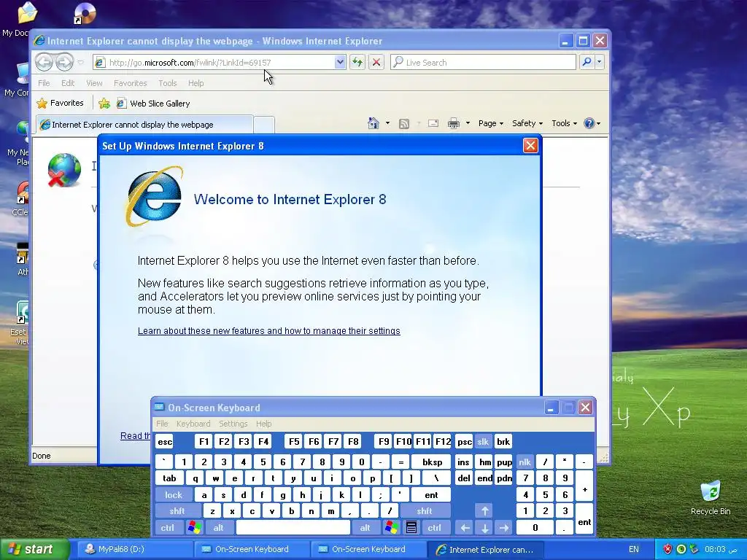Click the Help question mark icon

click(589, 123)
